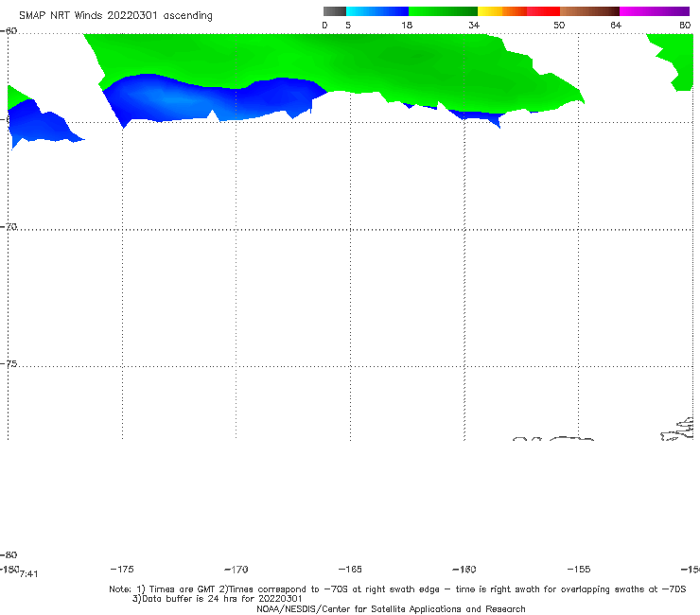This screenshot has height=615, width=700.
Task: Click the green 18-34 segment of the color bar
Action: [443, 11]
